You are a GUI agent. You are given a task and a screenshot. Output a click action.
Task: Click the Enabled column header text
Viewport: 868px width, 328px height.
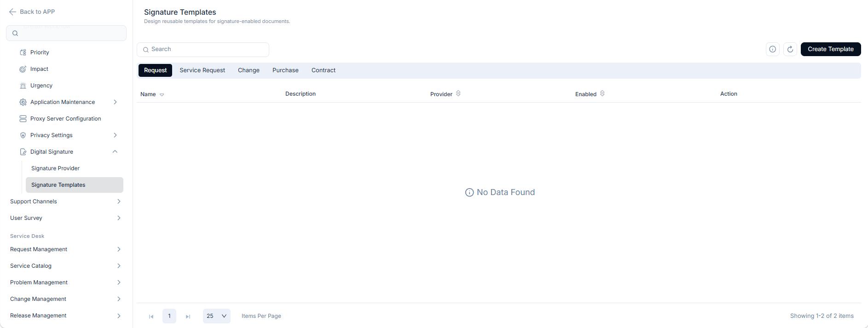pos(586,94)
